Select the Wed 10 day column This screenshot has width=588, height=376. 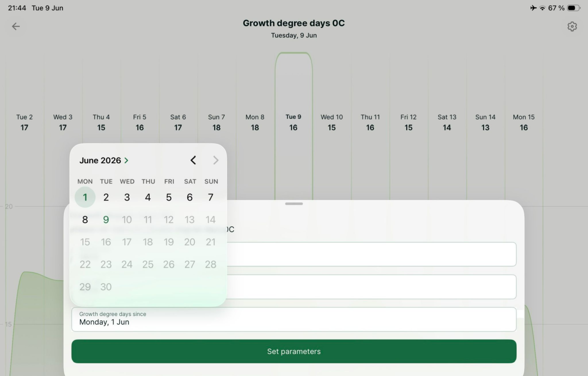click(x=332, y=123)
